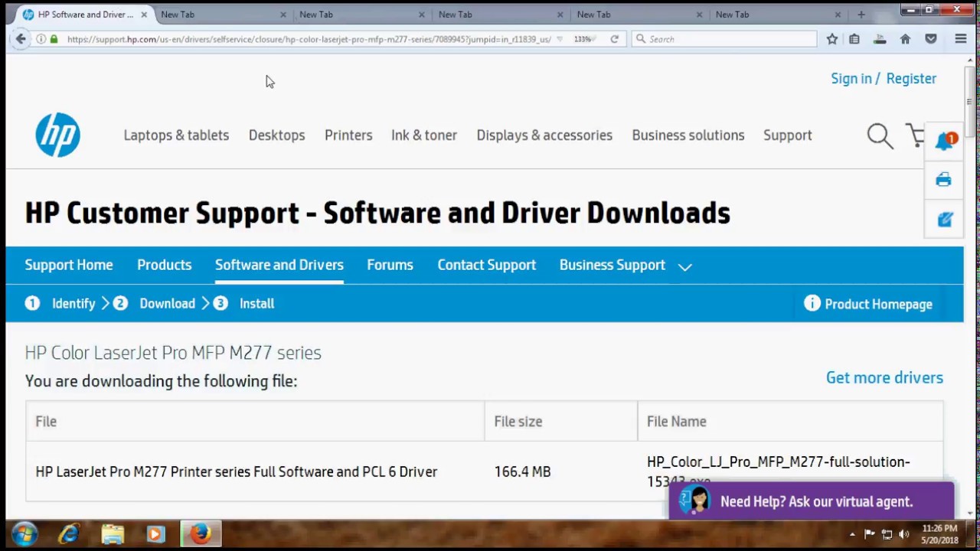This screenshot has height=551, width=980.
Task: Open the site search magnifier icon
Action: [x=880, y=135]
